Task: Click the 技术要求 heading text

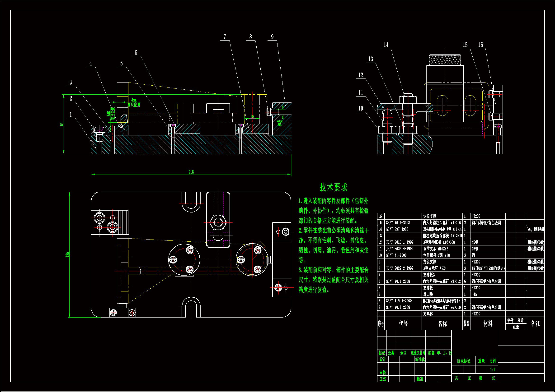Action: pyautogui.click(x=333, y=187)
